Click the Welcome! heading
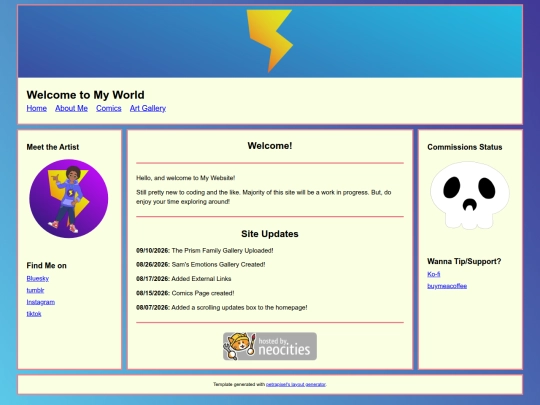Screen dimensions: 540x405 click(270, 146)
